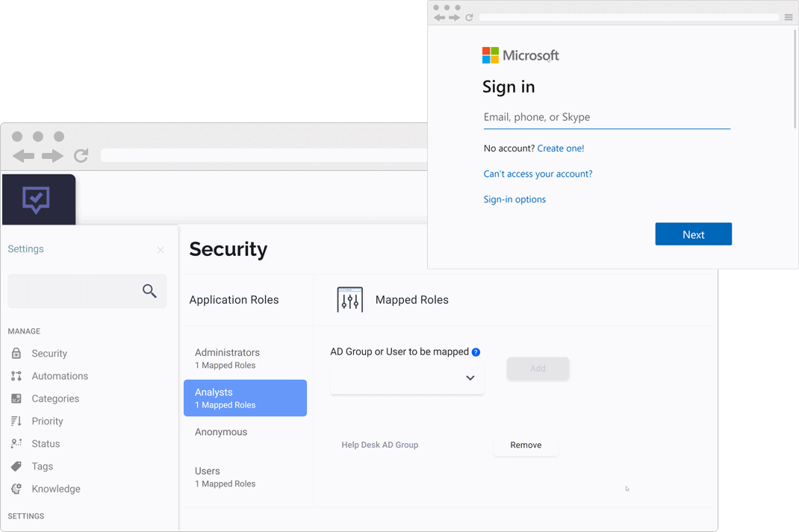The height and width of the screenshot is (532, 799).
Task: Open hamburger menu in Microsoft sign-in window
Action: (789, 17)
